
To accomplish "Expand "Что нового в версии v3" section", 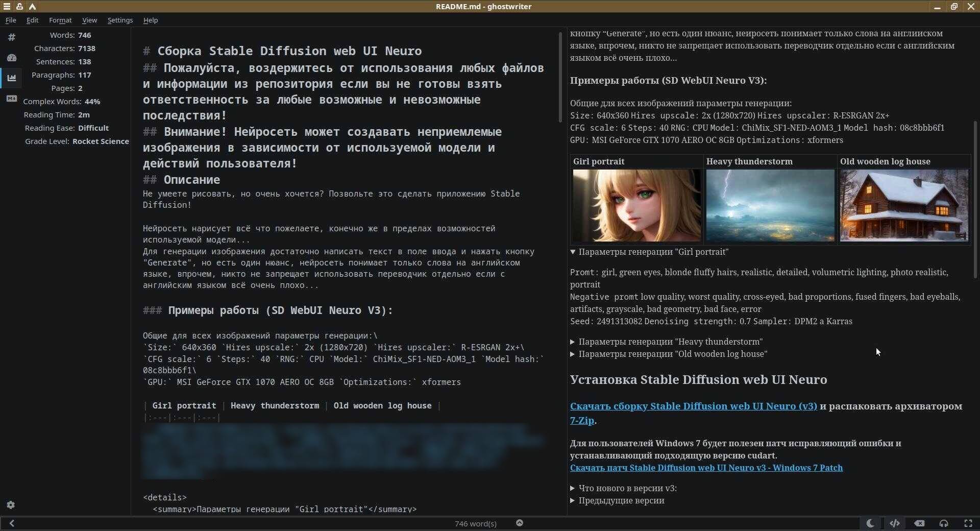I will point(623,488).
